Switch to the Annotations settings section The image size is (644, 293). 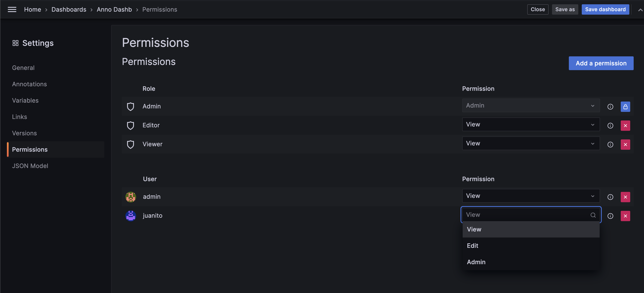pyautogui.click(x=30, y=84)
